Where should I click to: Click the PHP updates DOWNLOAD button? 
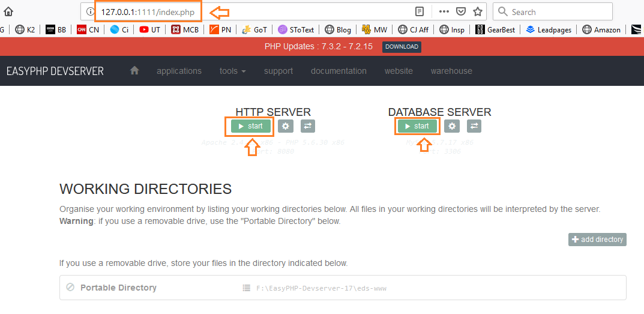[402, 47]
